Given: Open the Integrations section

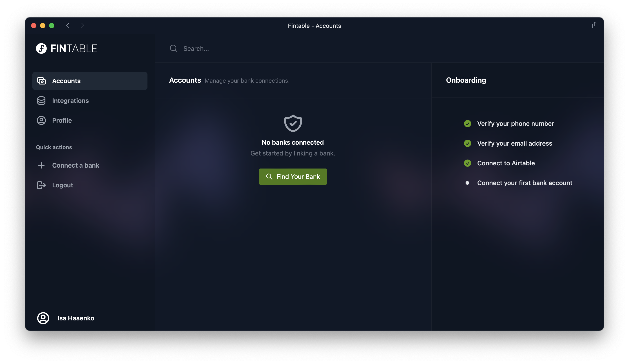Looking at the screenshot, I should coord(90,100).
